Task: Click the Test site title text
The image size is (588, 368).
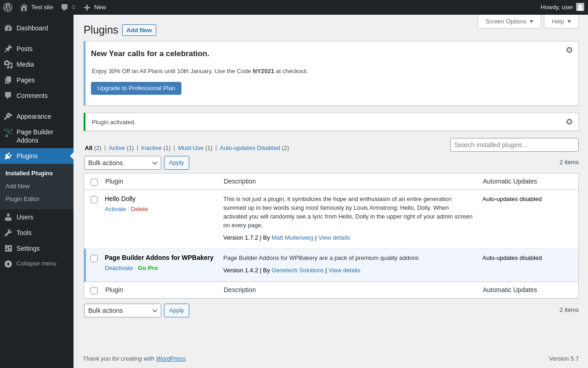Action: pyautogui.click(x=42, y=7)
